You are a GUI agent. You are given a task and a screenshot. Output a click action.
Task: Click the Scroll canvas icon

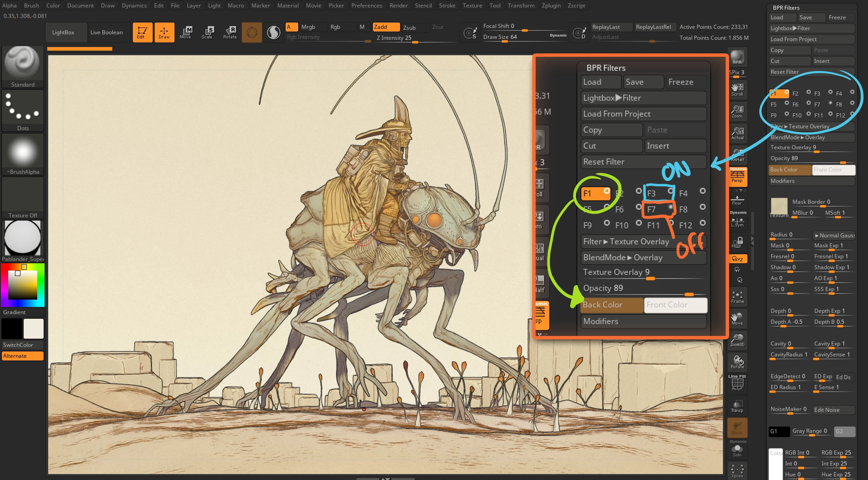(737, 90)
